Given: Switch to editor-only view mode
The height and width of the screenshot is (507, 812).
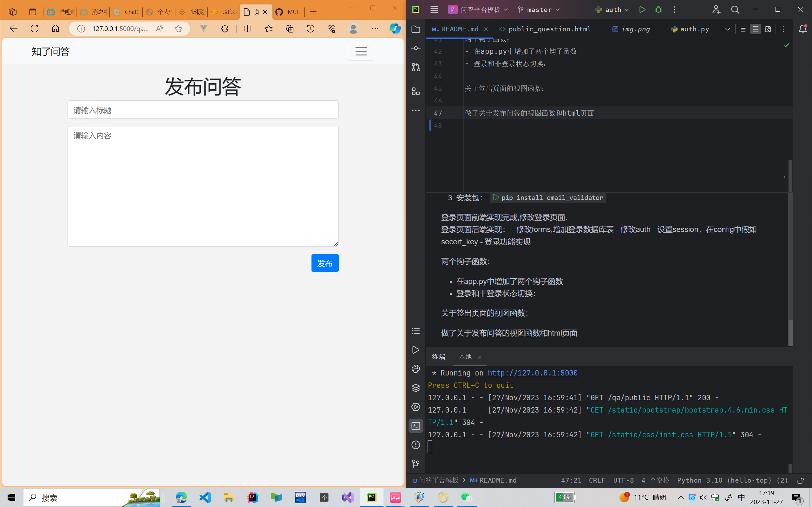Looking at the screenshot, I should coord(743,29).
